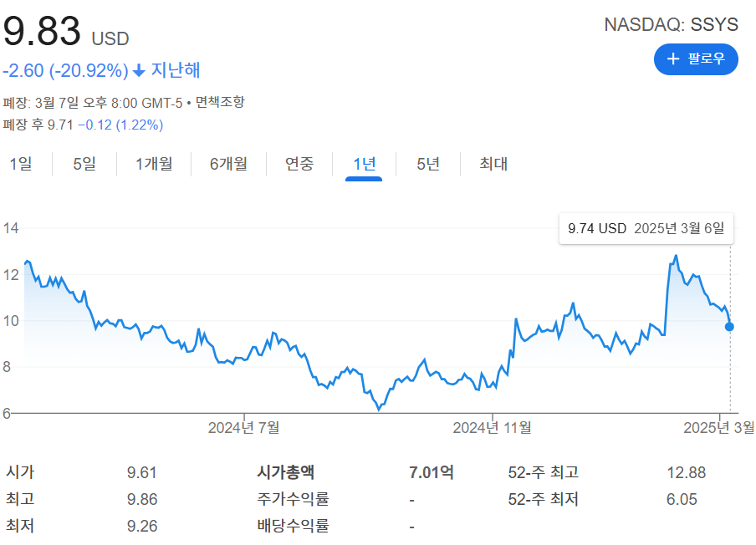The width and height of the screenshot is (756, 545).
Task: Click the 팔로우 follow button
Action: [696, 59]
